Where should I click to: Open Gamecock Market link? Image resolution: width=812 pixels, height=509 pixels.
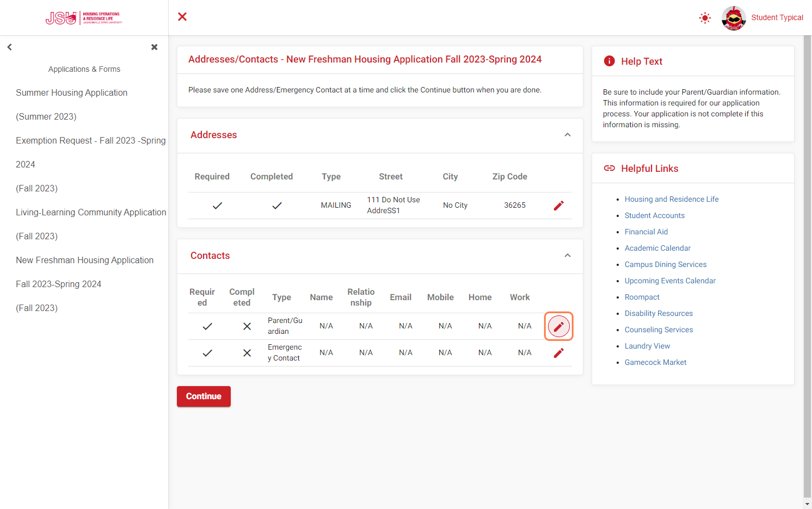coord(655,362)
